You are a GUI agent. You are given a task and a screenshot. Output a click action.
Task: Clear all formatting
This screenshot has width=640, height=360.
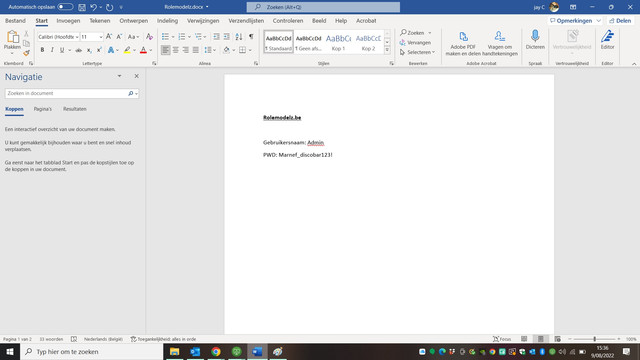[149, 37]
